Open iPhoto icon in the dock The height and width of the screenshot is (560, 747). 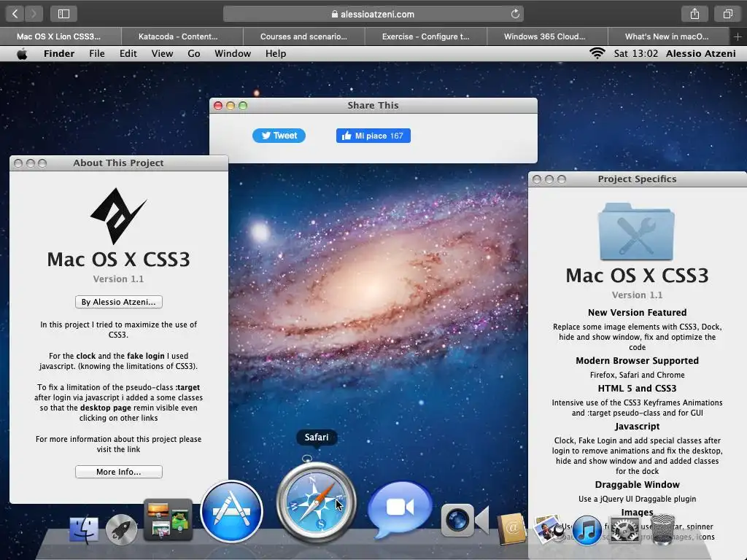pyautogui.click(x=548, y=529)
